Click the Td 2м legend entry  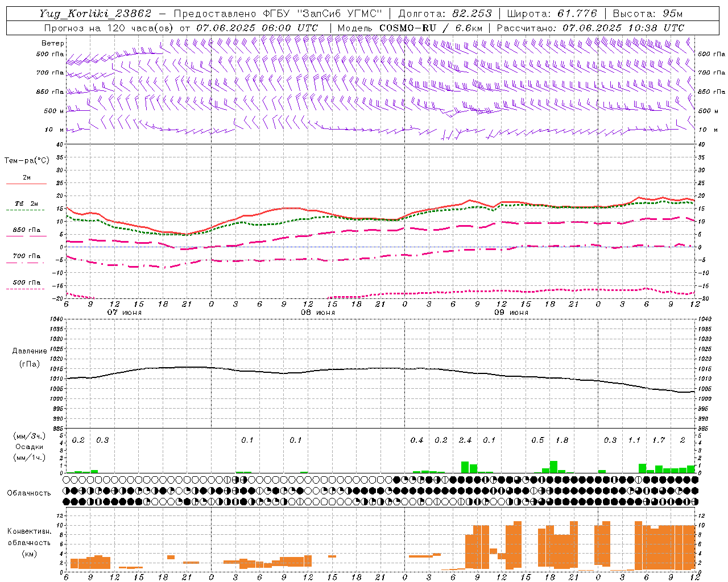(x=26, y=203)
